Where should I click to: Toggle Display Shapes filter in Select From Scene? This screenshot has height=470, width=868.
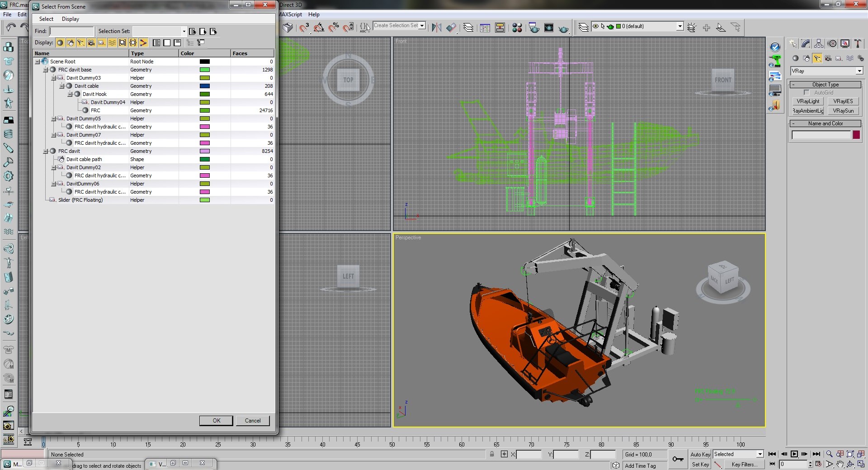[71, 43]
